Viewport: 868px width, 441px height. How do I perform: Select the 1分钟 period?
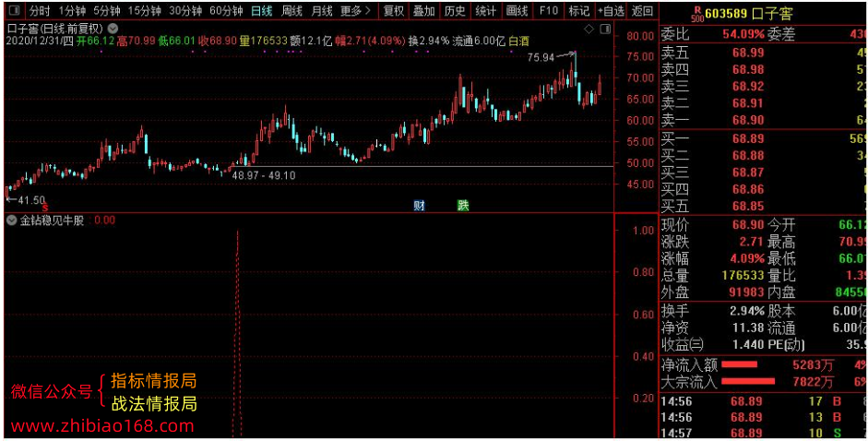(x=72, y=10)
